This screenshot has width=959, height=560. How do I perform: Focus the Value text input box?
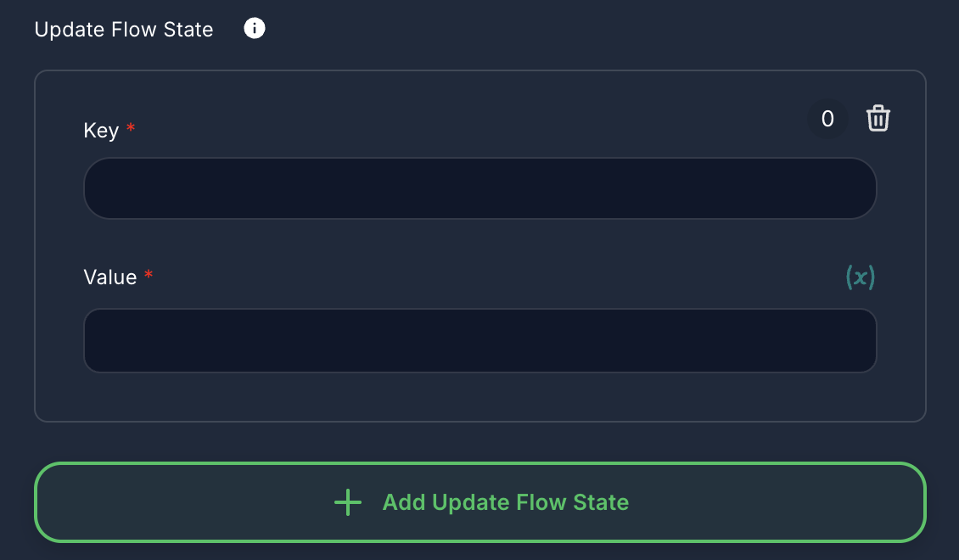coord(479,340)
